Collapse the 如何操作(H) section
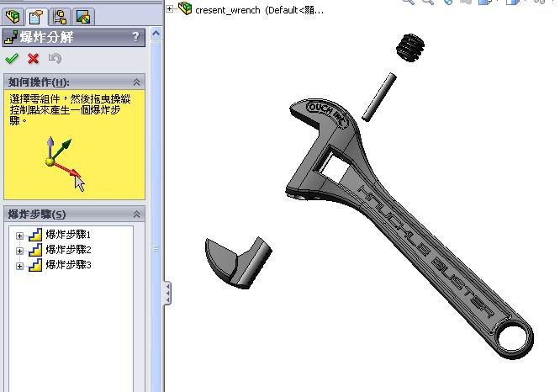The image size is (560, 392). pyautogui.click(x=136, y=82)
